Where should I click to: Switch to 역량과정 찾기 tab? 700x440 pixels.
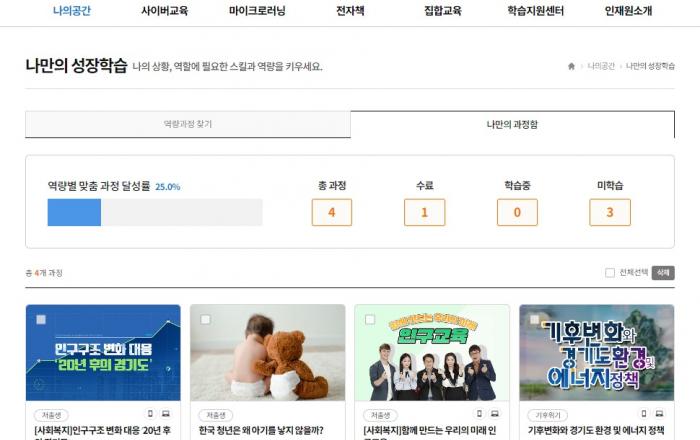188,124
